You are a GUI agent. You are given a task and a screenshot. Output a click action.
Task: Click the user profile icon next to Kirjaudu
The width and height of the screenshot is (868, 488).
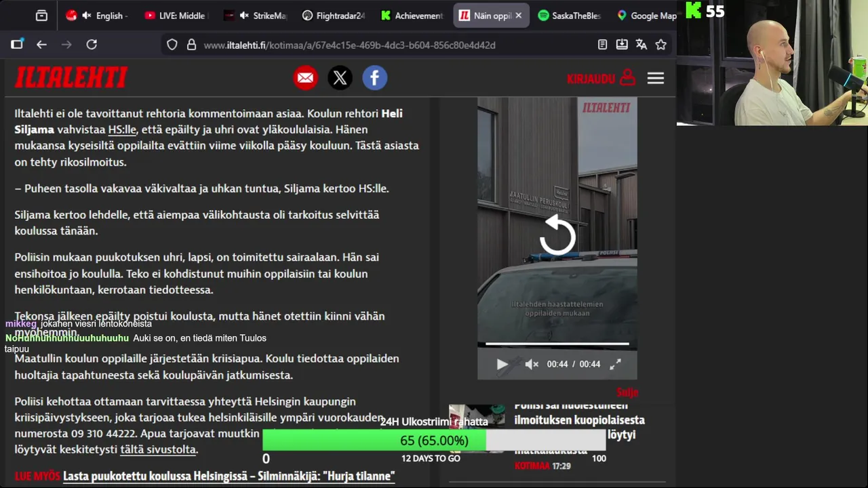[x=628, y=78]
